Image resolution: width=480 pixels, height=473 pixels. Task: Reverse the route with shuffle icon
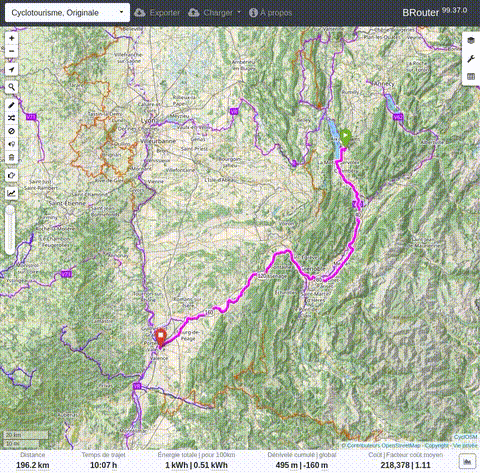pos(12,118)
